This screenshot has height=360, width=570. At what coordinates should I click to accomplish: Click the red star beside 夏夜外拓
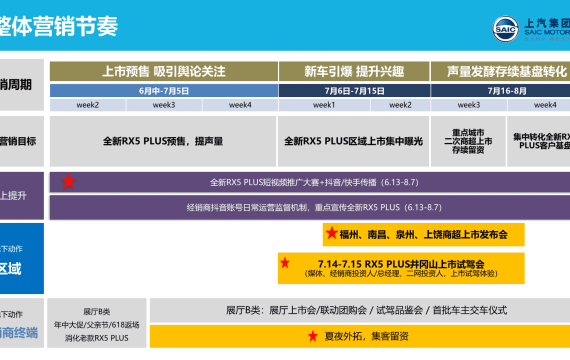[313, 336]
